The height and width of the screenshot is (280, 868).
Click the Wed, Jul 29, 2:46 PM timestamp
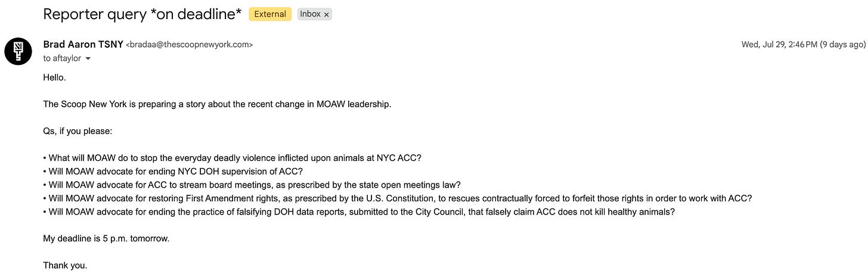coord(803,45)
